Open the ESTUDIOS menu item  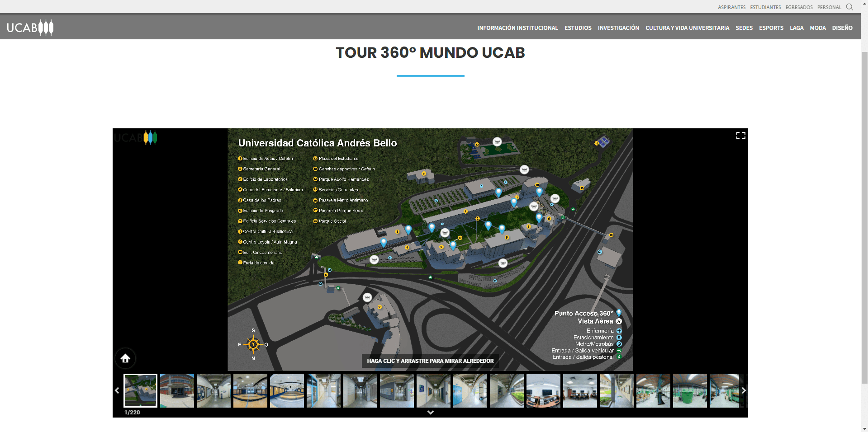(578, 28)
